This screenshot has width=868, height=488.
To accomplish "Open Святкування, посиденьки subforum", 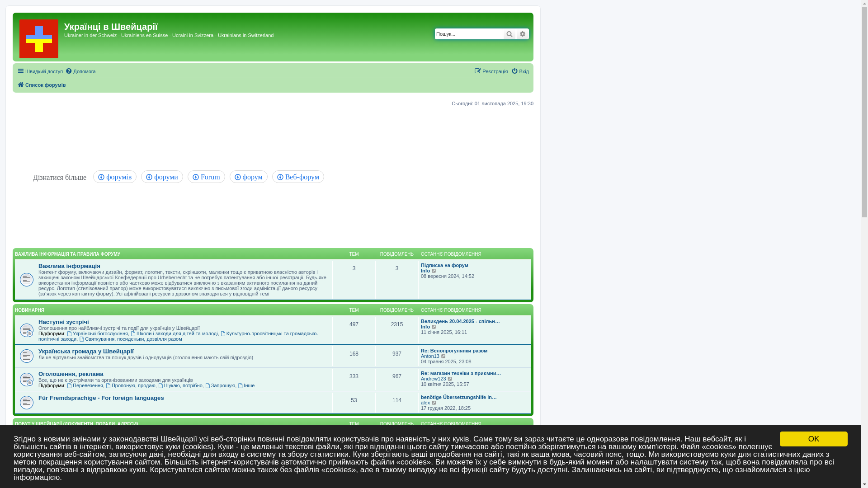I will pos(131,339).
